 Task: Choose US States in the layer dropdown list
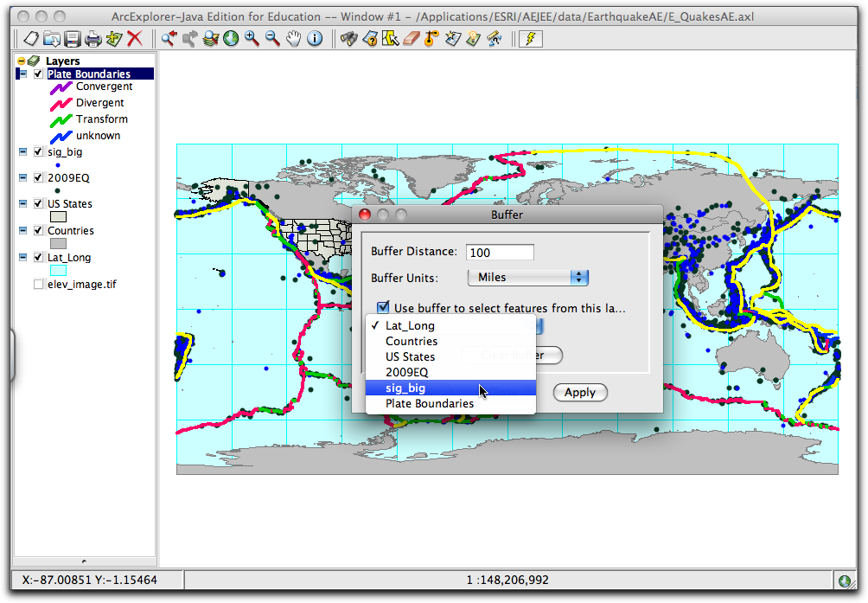(x=450, y=356)
